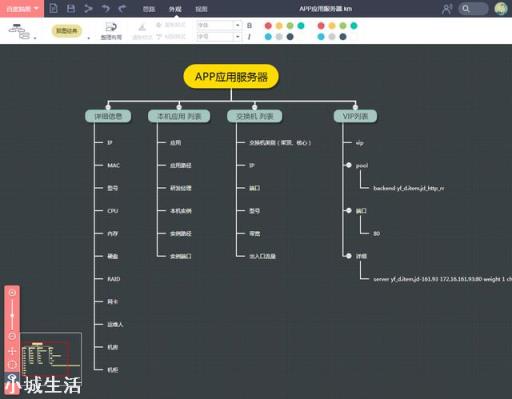
Task: Toggle bold with the B icon
Action: [249, 25]
